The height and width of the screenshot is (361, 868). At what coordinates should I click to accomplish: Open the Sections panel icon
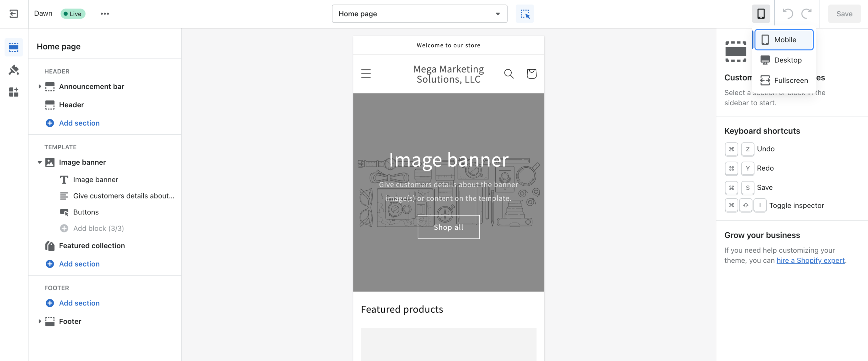[x=14, y=47]
